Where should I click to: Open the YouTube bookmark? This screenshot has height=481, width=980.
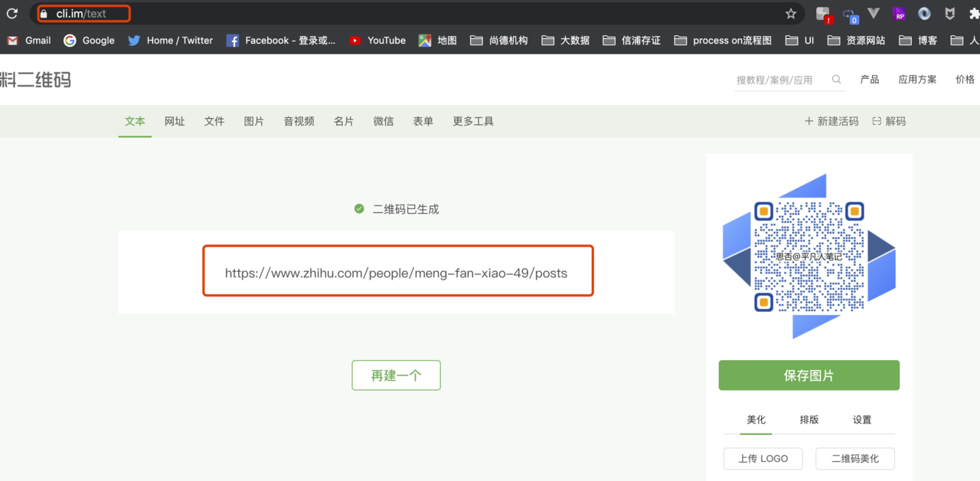click(377, 41)
